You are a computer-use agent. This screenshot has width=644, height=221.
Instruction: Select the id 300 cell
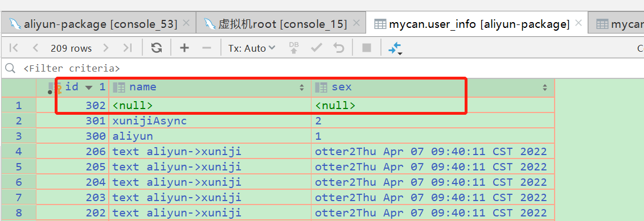72,136
